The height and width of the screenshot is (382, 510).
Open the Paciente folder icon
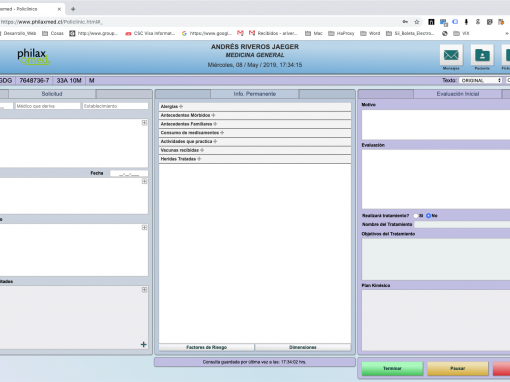coord(482,55)
